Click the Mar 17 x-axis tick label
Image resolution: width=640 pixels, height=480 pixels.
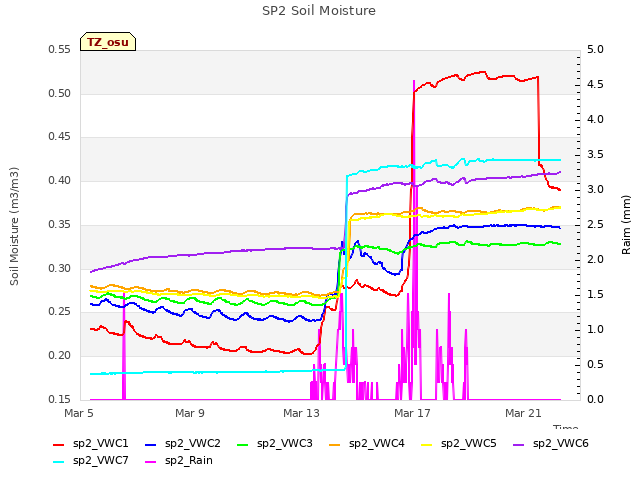[x=412, y=413]
